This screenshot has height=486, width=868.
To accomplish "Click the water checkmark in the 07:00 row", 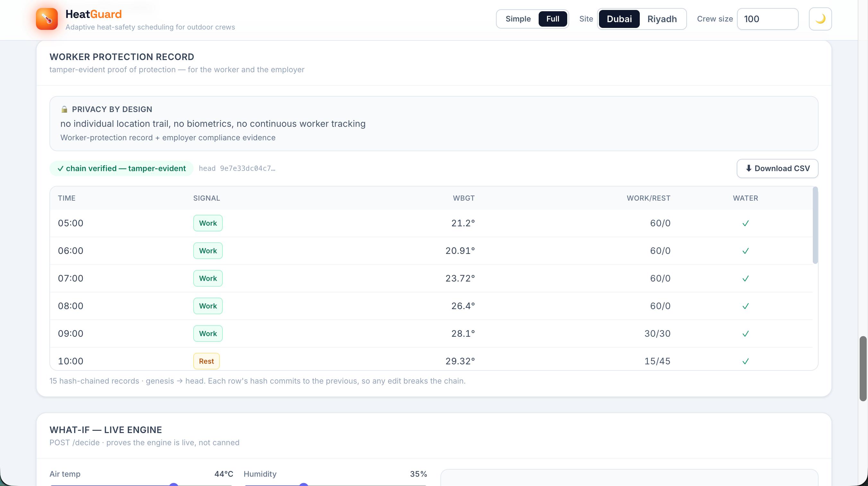I will point(745,278).
